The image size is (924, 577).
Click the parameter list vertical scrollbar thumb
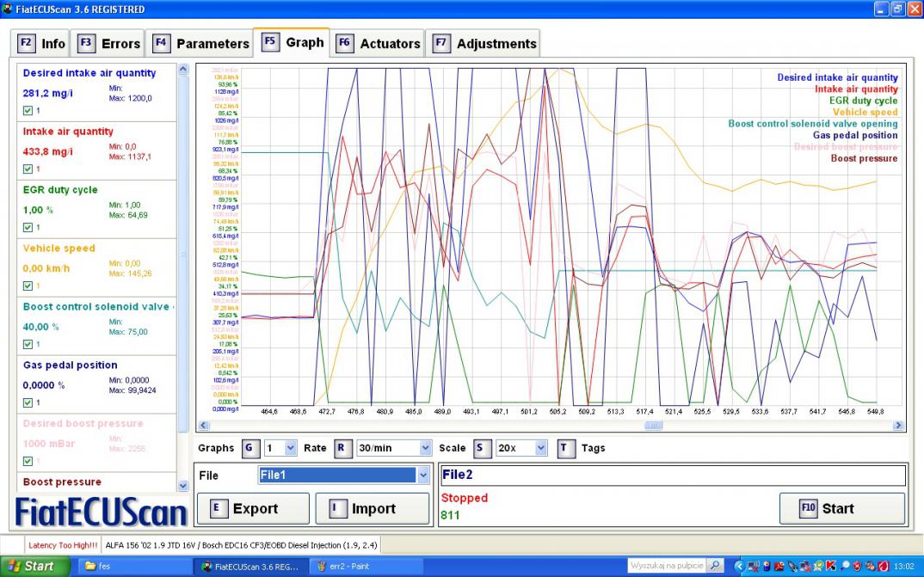click(182, 255)
